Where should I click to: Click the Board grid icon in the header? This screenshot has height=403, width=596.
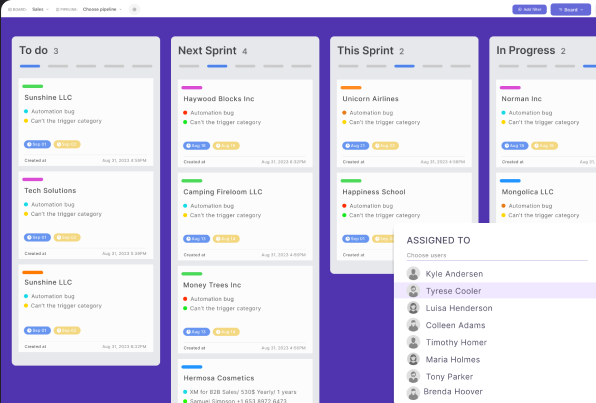click(x=10, y=10)
